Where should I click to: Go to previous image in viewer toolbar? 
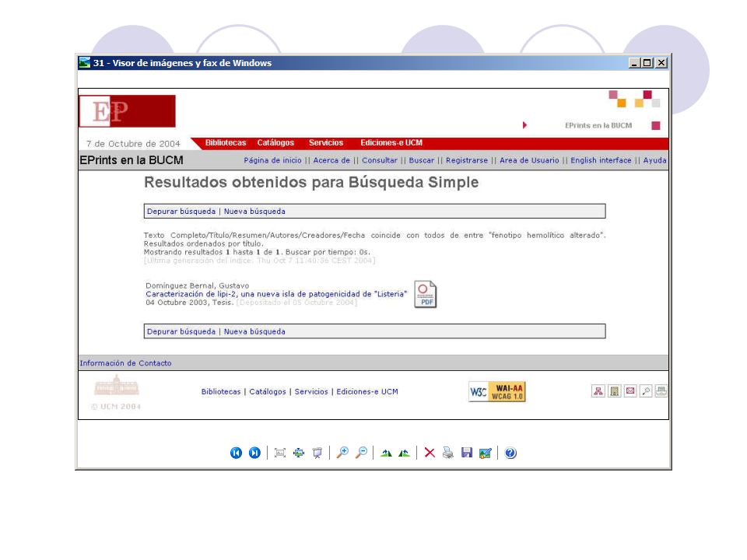(236, 453)
